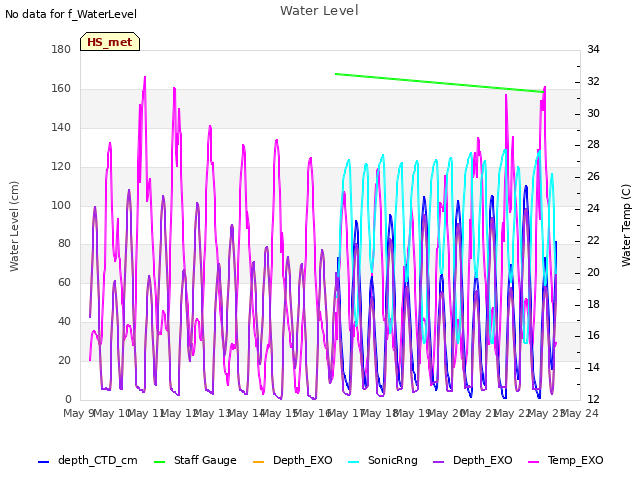640x480 pixels.
Task: Click the May 24 date label
Action: point(580,413)
